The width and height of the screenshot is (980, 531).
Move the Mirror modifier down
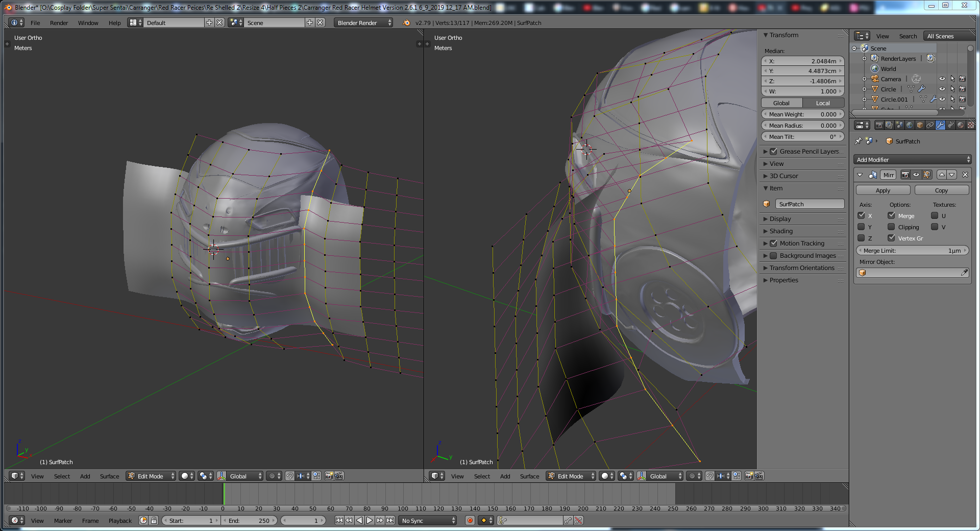(x=952, y=175)
